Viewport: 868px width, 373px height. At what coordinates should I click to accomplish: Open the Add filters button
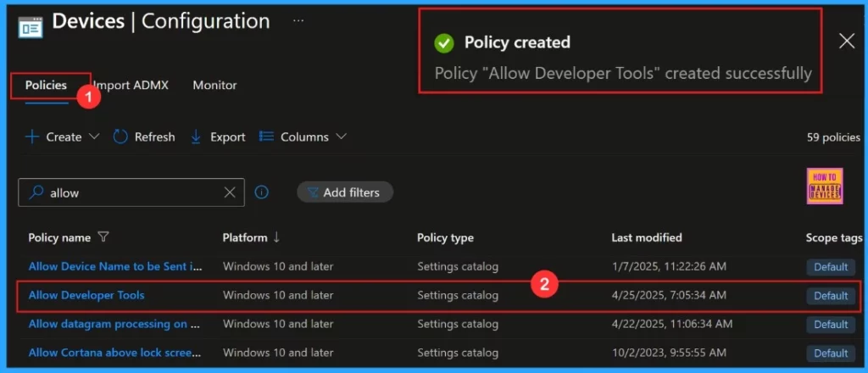tap(345, 192)
